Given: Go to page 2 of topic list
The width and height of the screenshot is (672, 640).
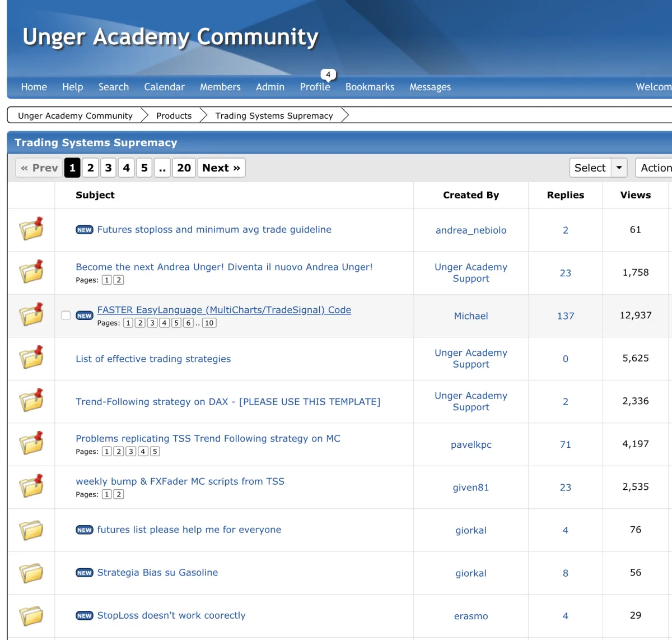Looking at the screenshot, I should point(90,168).
